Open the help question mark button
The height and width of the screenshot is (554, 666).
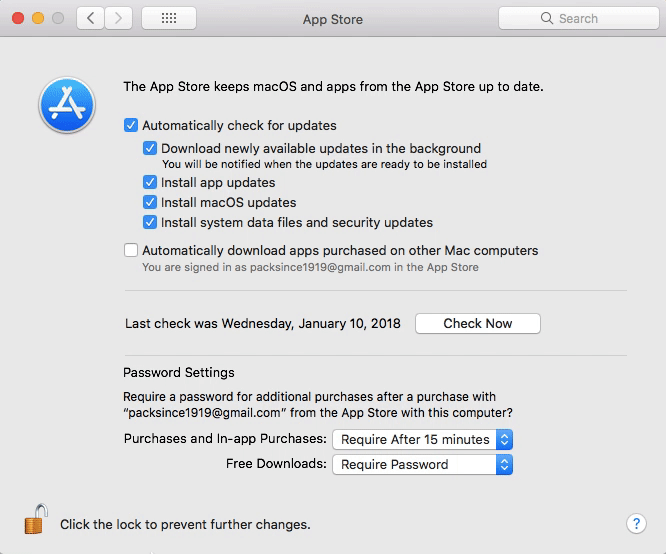[x=636, y=523]
